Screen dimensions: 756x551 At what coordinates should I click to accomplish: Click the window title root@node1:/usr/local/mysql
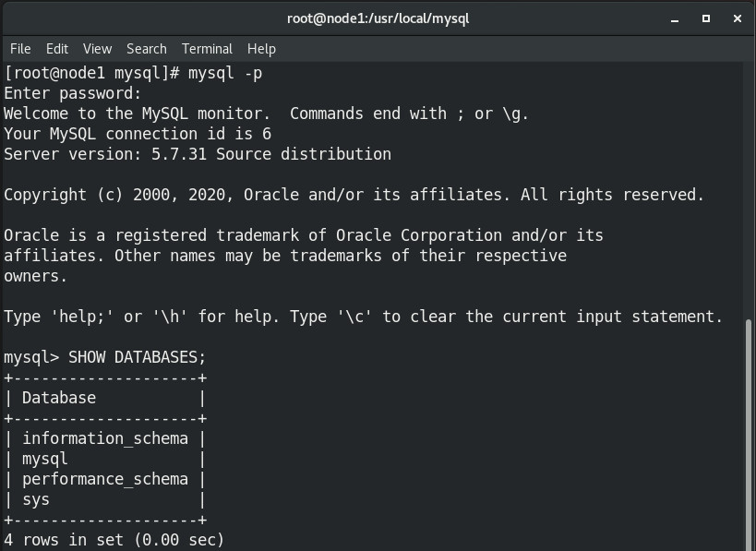(378, 18)
